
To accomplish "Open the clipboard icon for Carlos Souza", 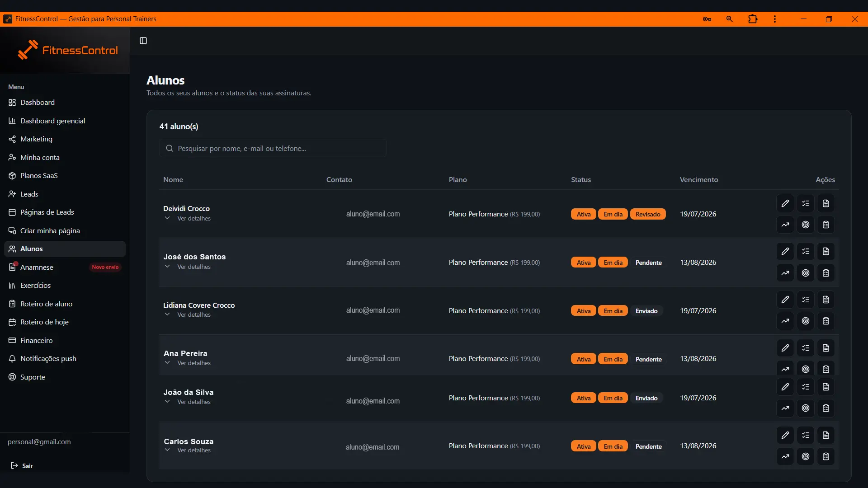I will pos(826,457).
